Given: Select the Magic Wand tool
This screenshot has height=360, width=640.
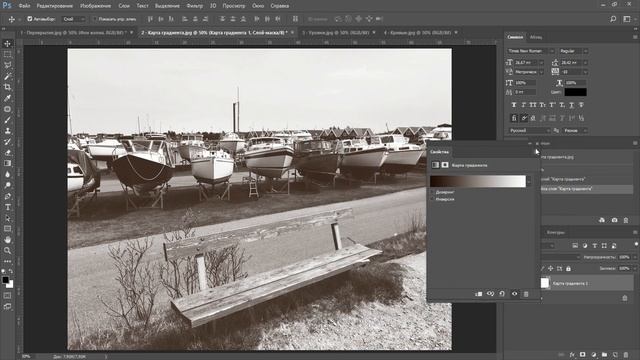Looking at the screenshot, I should 7,76.
